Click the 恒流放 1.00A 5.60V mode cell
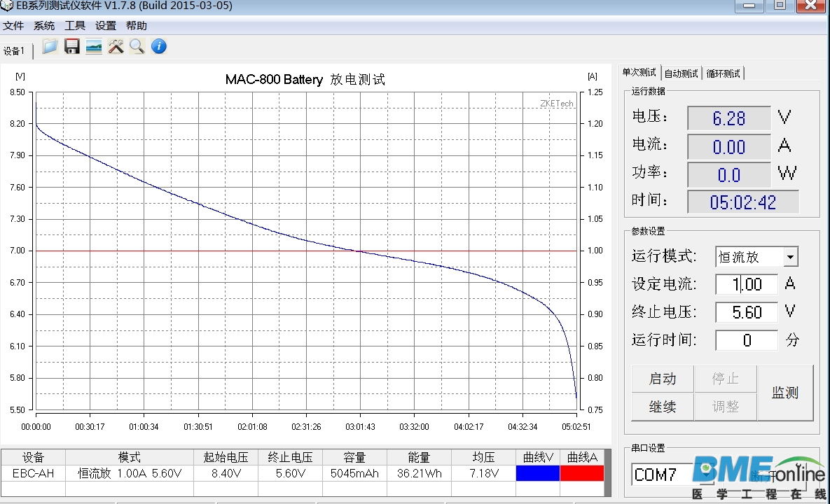The image size is (830, 504). coord(130,473)
